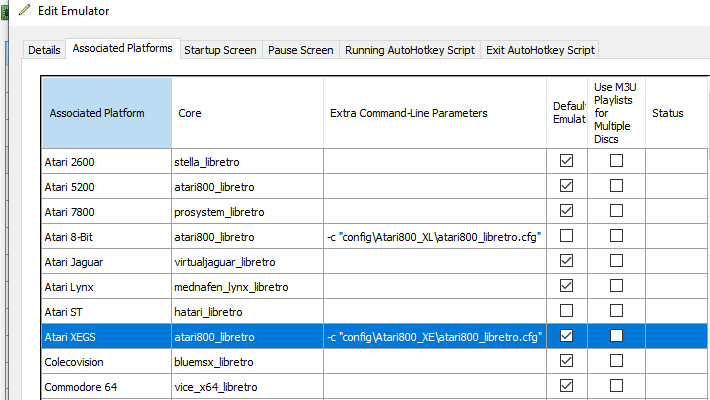710x400 pixels.
Task: Click the Atari800_XL config parameter cell
Action: [x=435, y=237]
